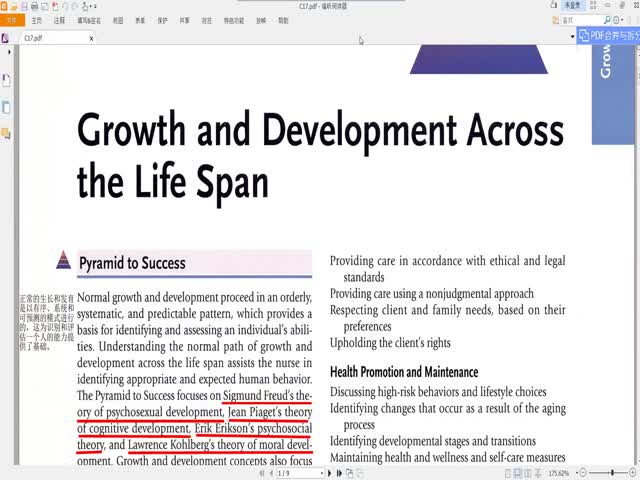Click the PDF合并与拆分 button

pyautogui.click(x=608, y=36)
